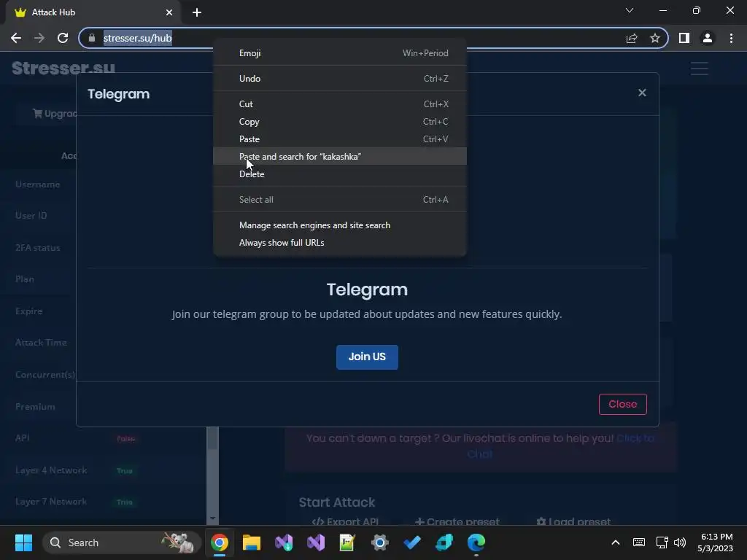The height and width of the screenshot is (560, 747).
Task: Select Cut from the context menu
Action: click(x=340, y=104)
